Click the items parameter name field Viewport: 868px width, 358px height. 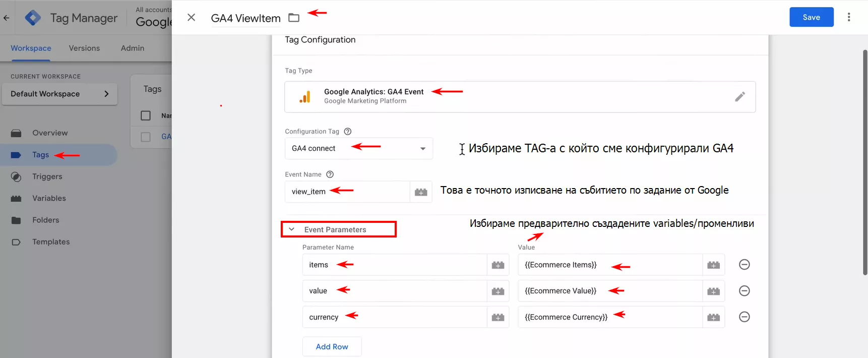point(395,265)
